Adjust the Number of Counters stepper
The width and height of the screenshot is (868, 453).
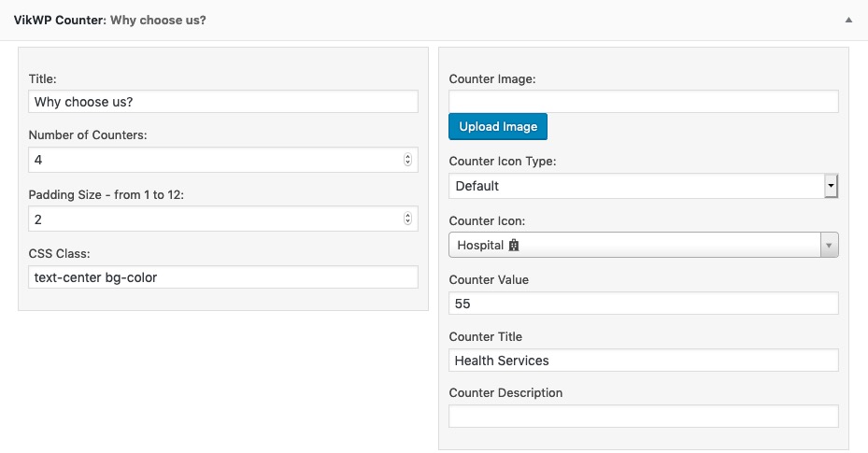point(407,160)
